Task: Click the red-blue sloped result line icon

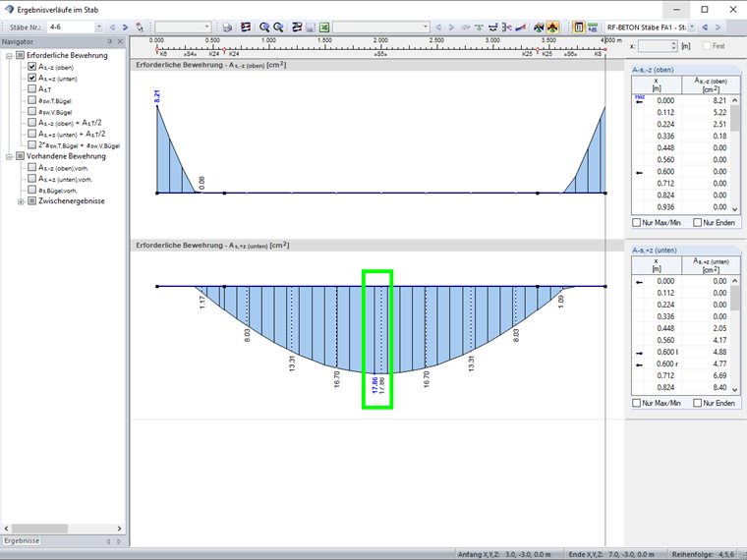Action: 521,28
